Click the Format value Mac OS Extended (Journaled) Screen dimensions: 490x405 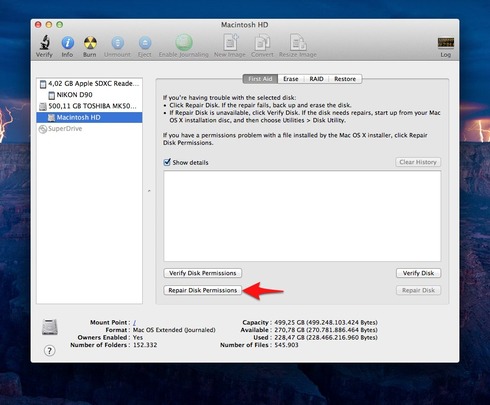coord(174,330)
